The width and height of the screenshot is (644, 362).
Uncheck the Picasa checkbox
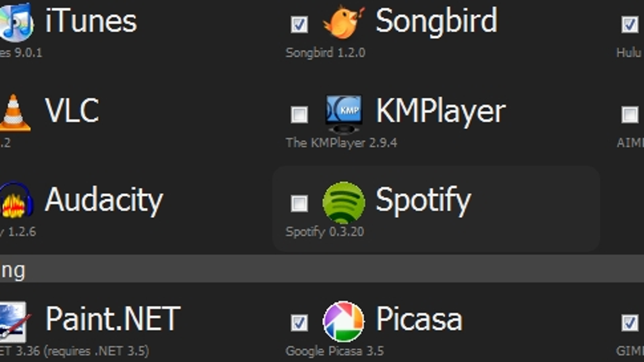point(299,323)
